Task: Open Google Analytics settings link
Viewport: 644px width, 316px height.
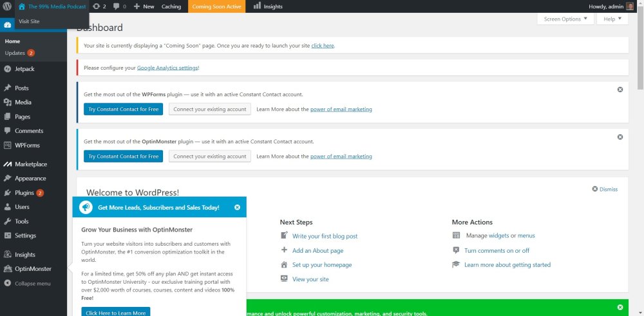Action: tap(167, 68)
